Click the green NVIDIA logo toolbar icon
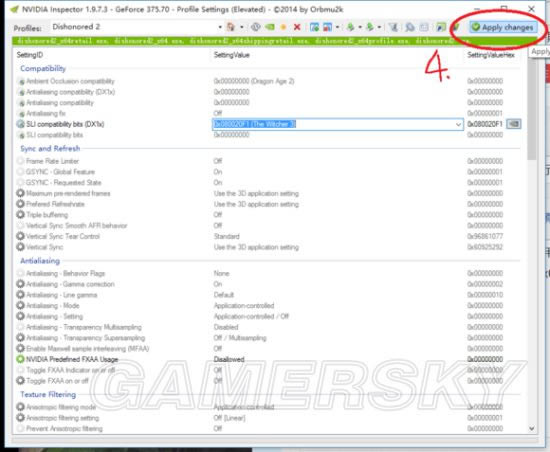Image resolution: width=550 pixels, height=452 pixels. coord(270,27)
